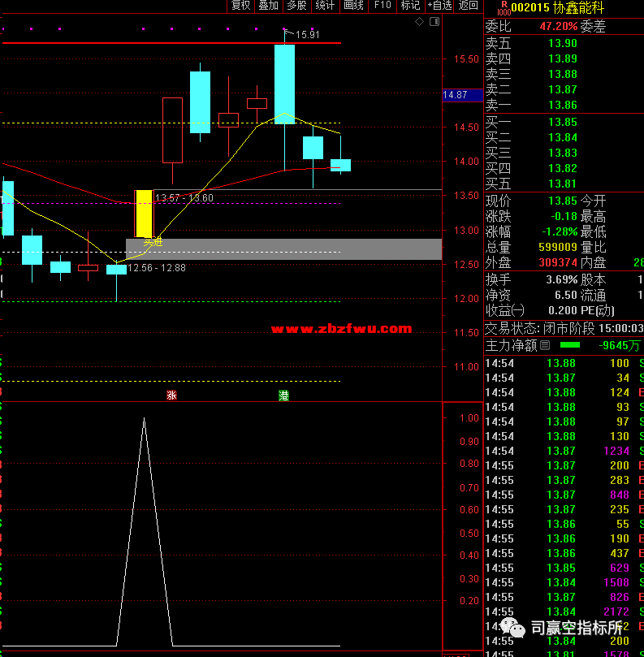Select the -9645万 net amount value
Viewport: 644px width, 657px height.
coord(620,346)
